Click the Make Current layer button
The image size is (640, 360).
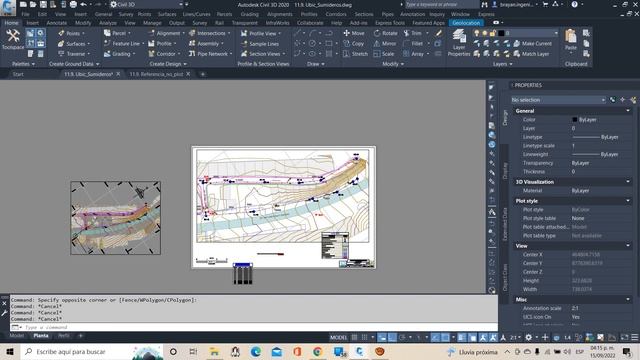532,43
